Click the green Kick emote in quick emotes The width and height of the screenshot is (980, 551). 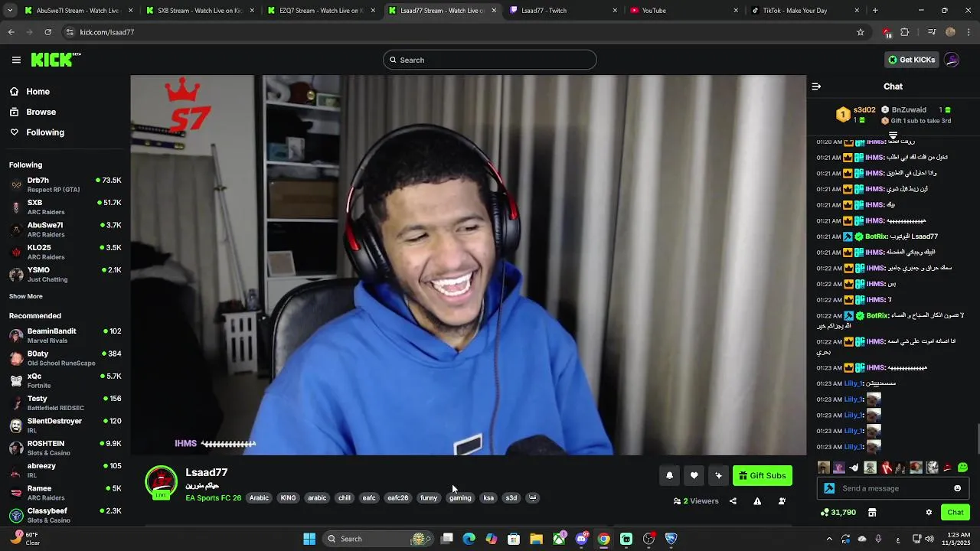[x=963, y=468]
